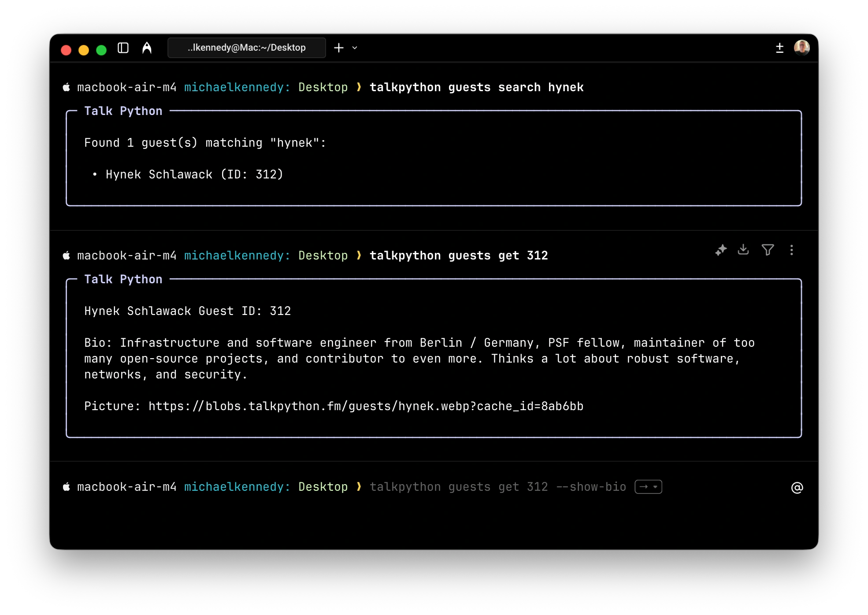Click the hynek.webp picture URL
Image resolution: width=868 pixels, height=615 pixels.
(x=366, y=406)
